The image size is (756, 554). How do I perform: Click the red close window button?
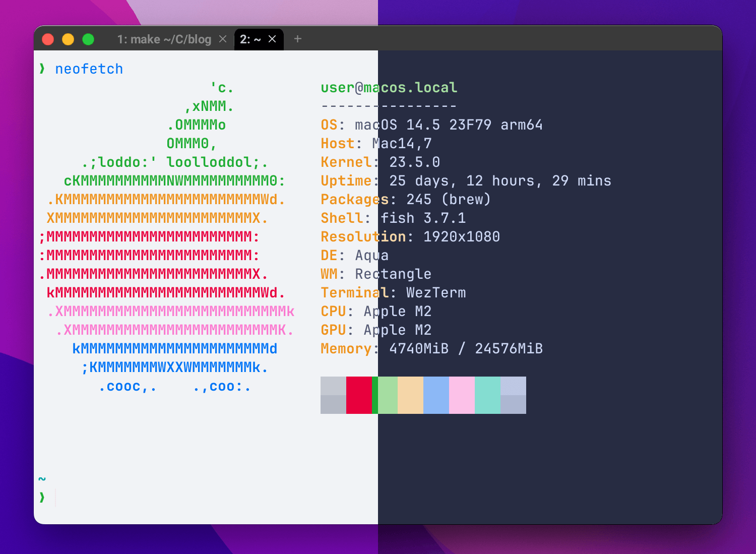pyautogui.click(x=48, y=39)
